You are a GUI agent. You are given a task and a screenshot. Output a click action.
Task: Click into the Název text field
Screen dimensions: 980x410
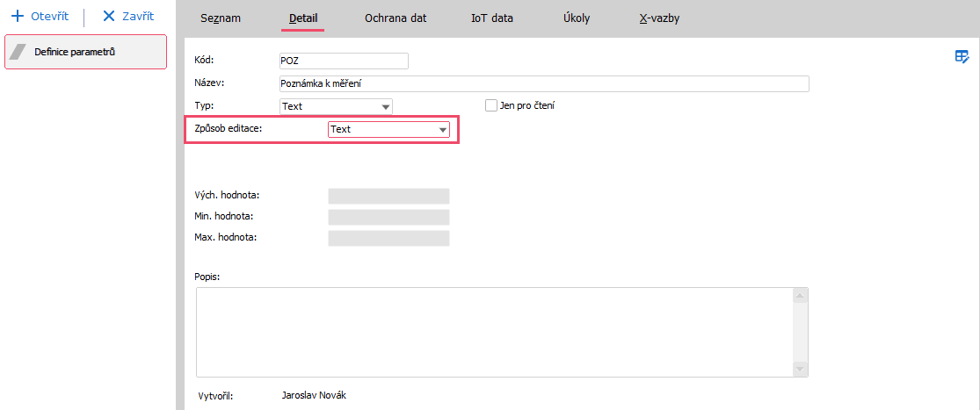click(x=542, y=83)
